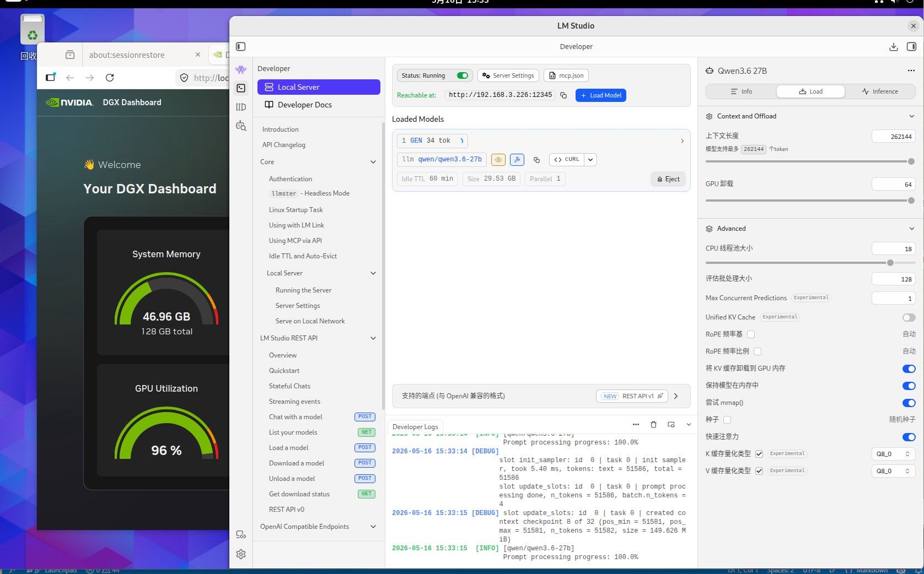The height and width of the screenshot is (574, 924).
Task: Turn off 将 KV 缓存卸载到 GPU 内存 switch
Action: (x=909, y=369)
